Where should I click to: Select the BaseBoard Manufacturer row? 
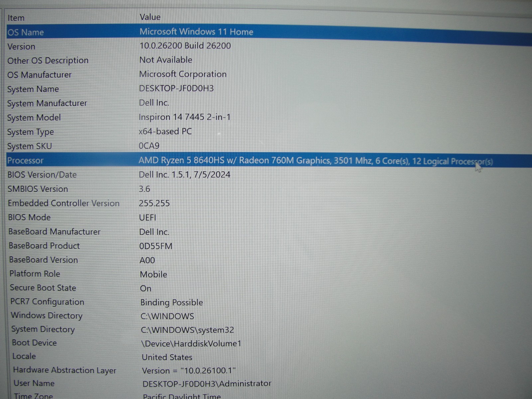click(x=55, y=232)
